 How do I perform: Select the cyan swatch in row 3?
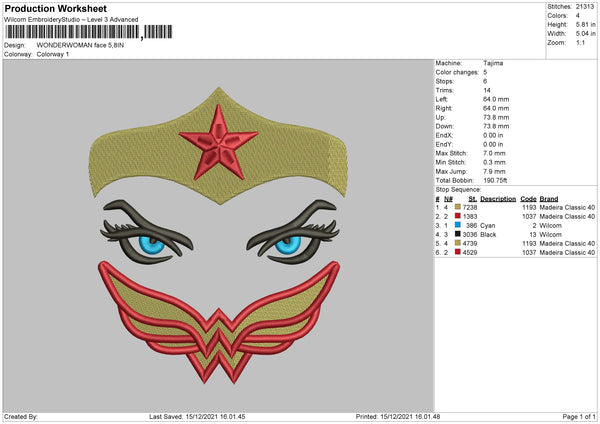[x=458, y=225]
